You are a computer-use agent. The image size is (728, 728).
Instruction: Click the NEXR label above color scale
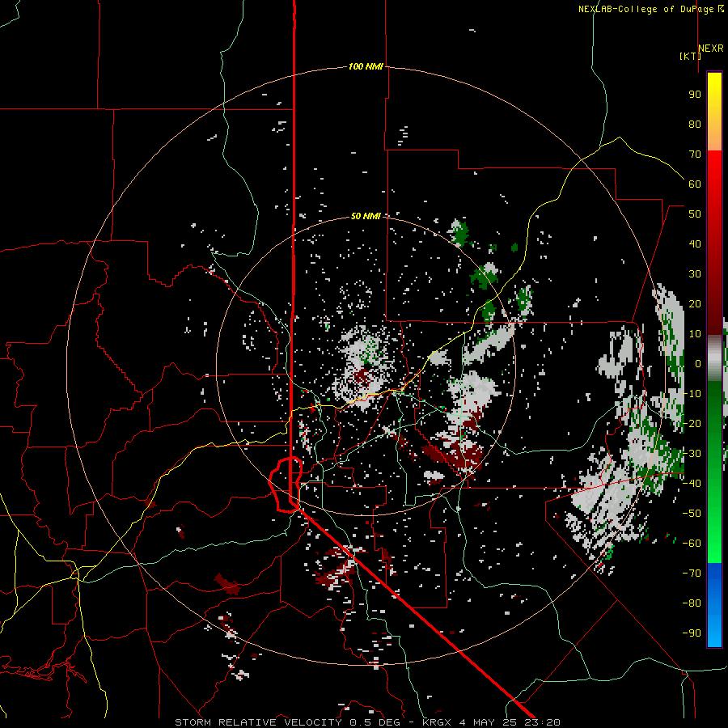(711, 49)
